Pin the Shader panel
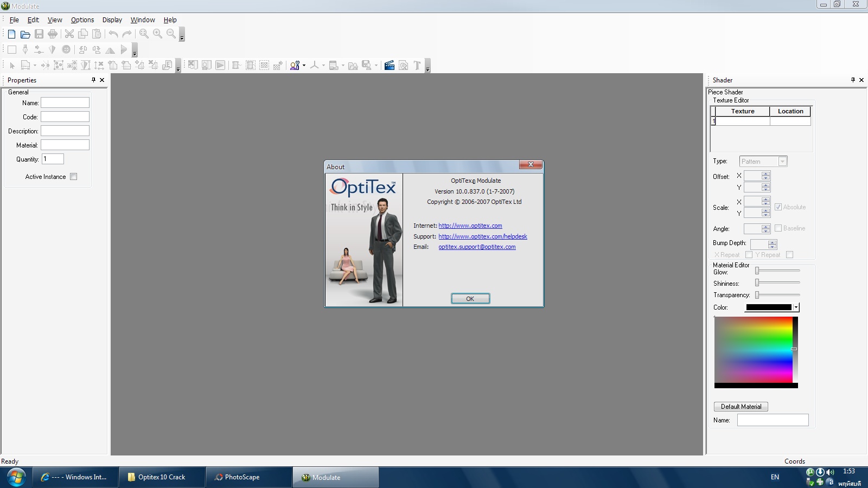The height and width of the screenshot is (488, 868). [853, 80]
